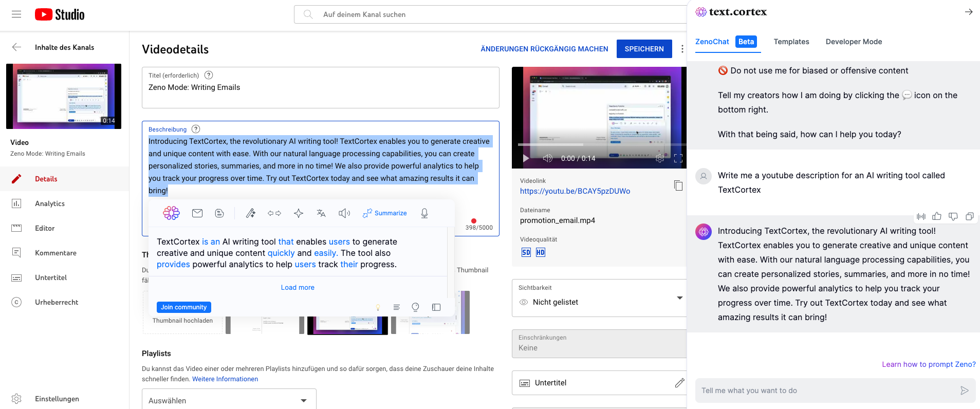980x409 pixels.
Task: Click the blog post icon in TextCortex toolbar
Action: click(219, 213)
